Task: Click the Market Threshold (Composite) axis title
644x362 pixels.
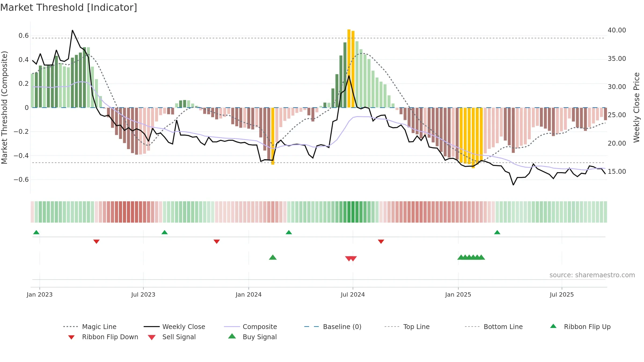Action: pyautogui.click(x=4, y=107)
